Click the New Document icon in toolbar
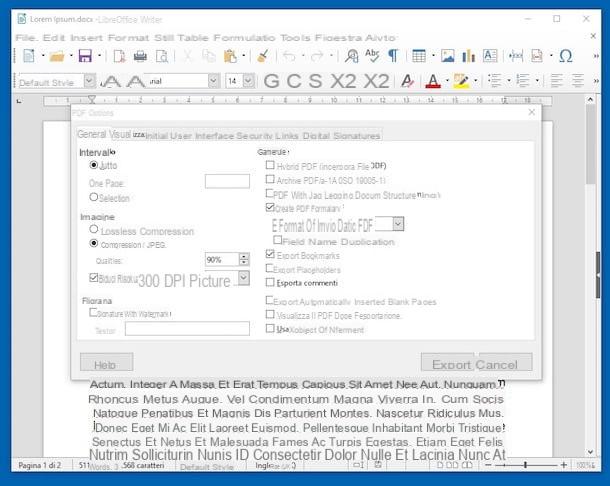Screen dimensions: 610x486 tap(29, 56)
